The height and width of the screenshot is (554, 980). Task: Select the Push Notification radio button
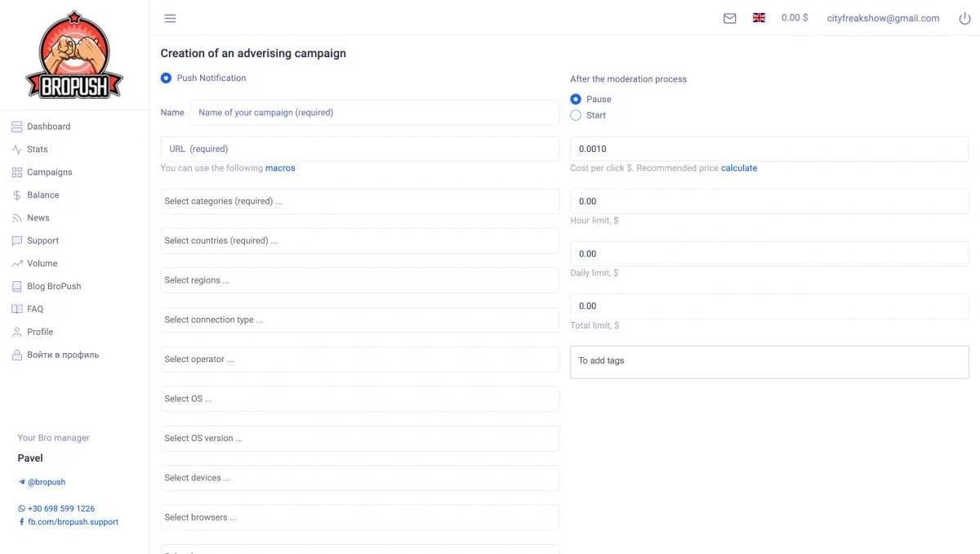pos(166,78)
